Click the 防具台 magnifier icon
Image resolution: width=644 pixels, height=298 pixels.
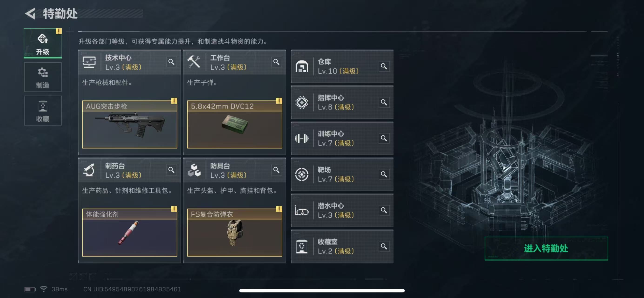(276, 170)
